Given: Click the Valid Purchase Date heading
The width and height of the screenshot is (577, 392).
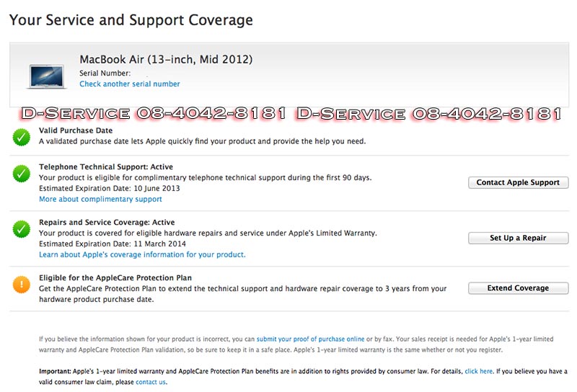Looking at the screenshot, I should click(76, 130).
